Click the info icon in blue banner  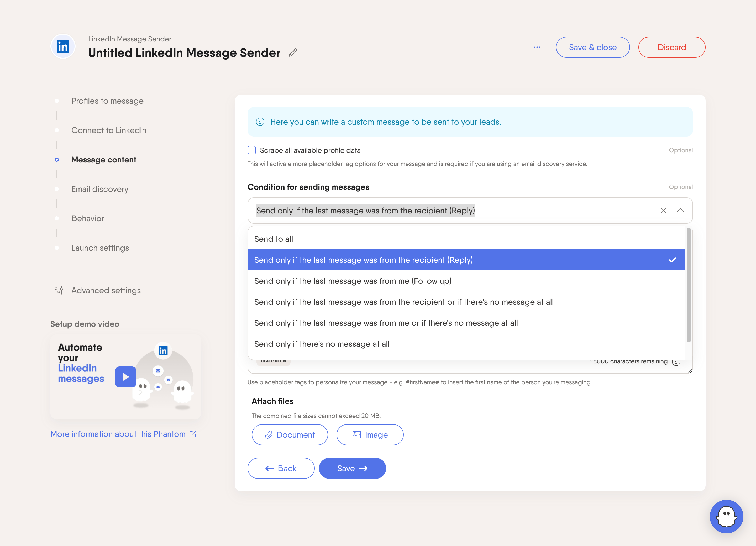coord(260,122)
